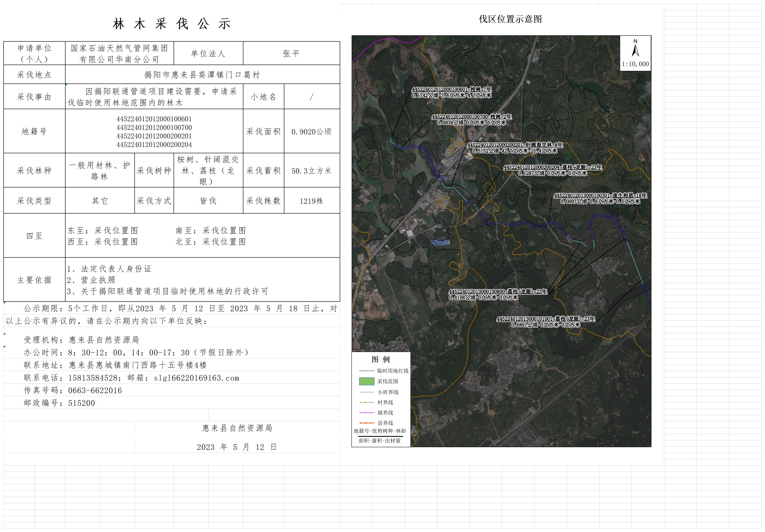Viewport: 765px width, 532px height.
Task: Click the green 采伐范围 legend swatch
Action: coord(367,381)
